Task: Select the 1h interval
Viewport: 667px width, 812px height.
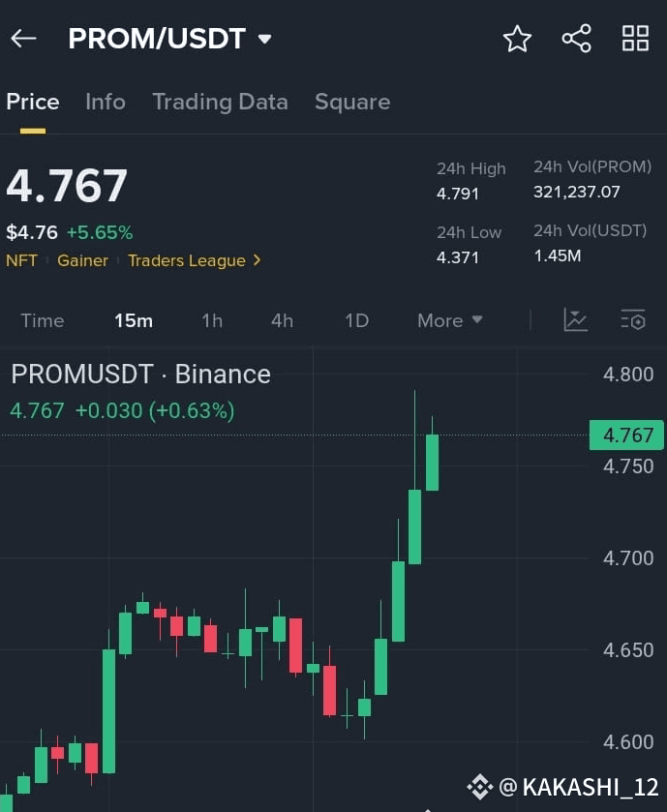Action: coord(212,320)
